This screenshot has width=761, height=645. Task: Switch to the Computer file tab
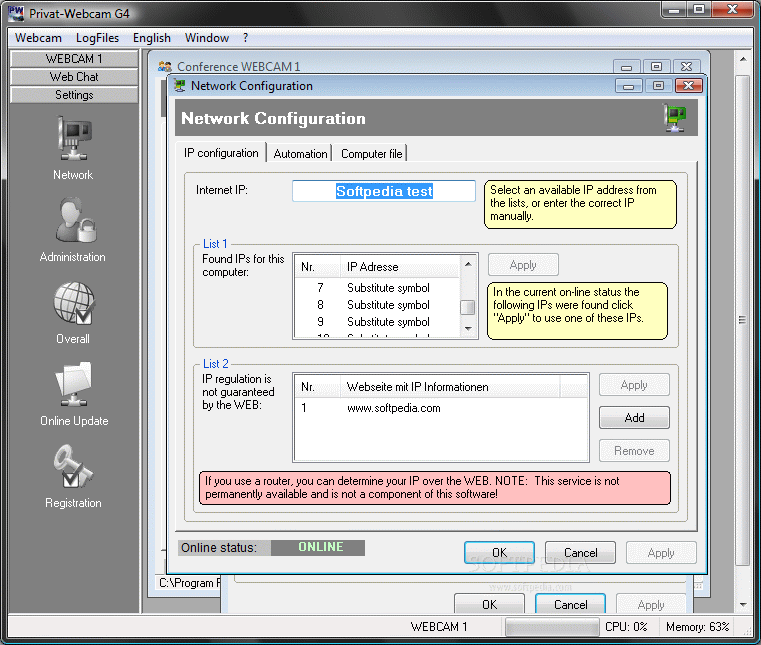371,154
